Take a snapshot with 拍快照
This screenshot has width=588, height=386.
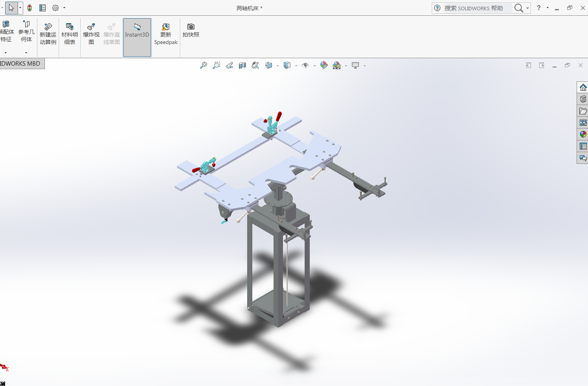[x=191, y=31]
